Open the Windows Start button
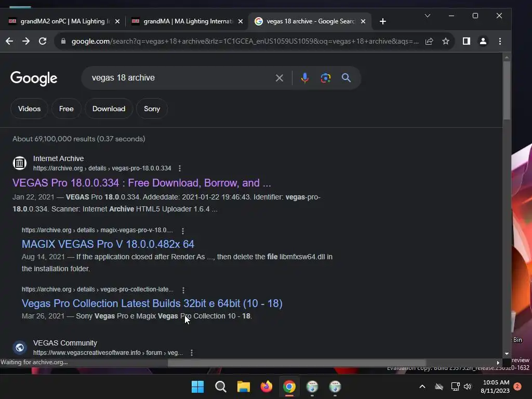The image size is (532, 399). 197,387
